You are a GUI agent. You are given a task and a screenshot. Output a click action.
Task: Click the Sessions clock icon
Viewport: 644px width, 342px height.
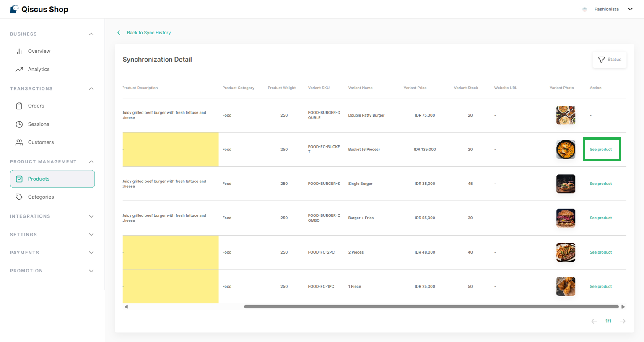(19, 124)
